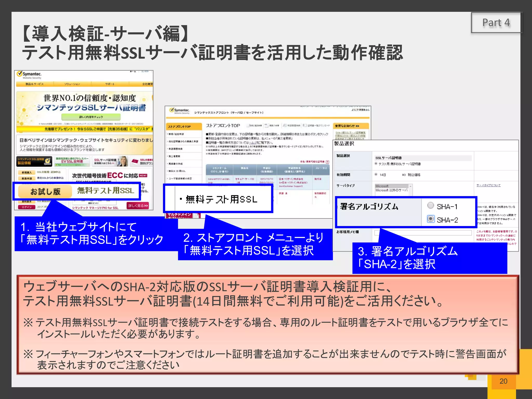Viewport: 532px width, 399px height.
Task: Click the 乗換え申請 toolbar icon
Action: coord(272,126)
